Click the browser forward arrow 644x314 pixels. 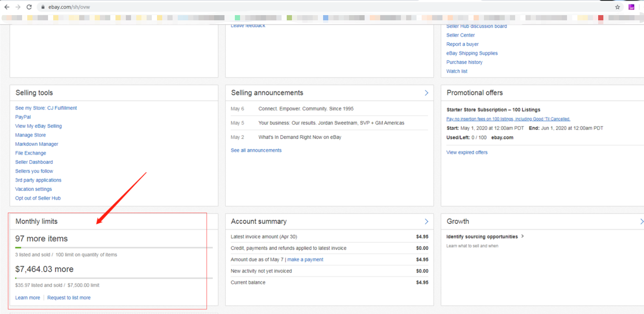tap(18, 7)
